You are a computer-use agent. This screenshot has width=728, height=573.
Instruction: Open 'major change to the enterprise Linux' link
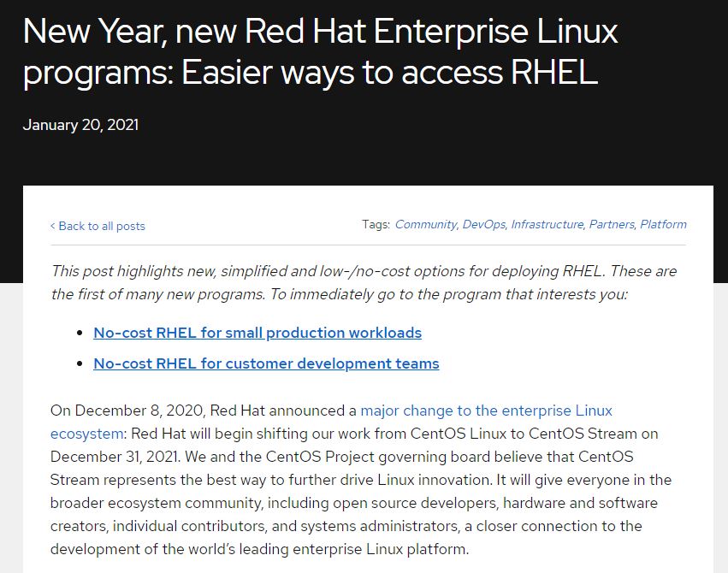[x=486, y=411]
